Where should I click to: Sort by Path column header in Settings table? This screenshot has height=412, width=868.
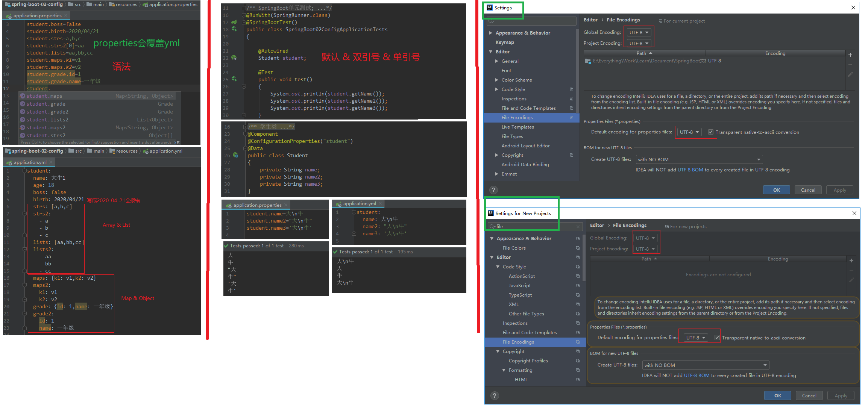pyautogui.click(x=645, y=53)
